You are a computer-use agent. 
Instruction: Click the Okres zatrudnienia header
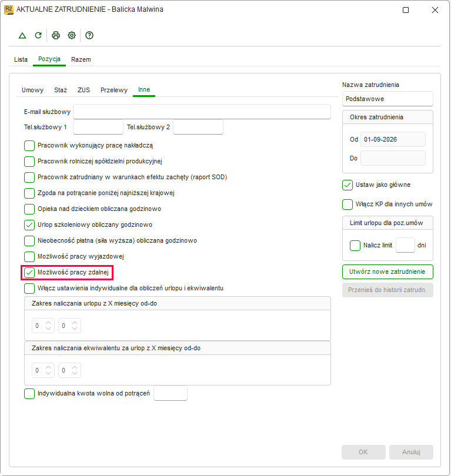[x=387, y=117]
